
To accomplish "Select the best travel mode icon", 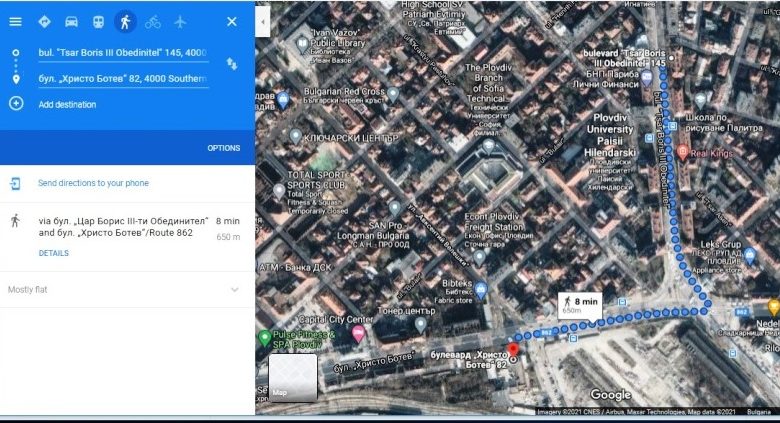I will 44,22.
